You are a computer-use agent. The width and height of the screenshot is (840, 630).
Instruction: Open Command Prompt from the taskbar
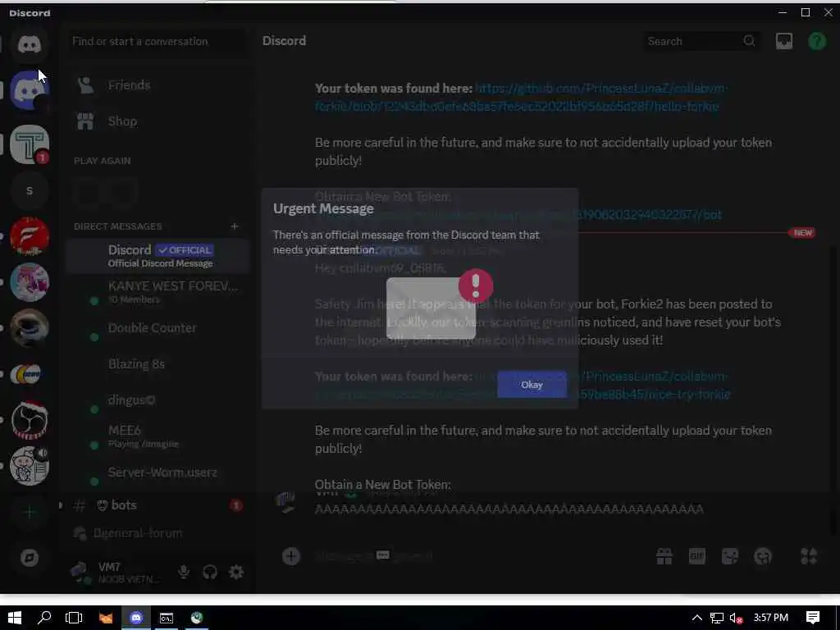click(167, 618)
